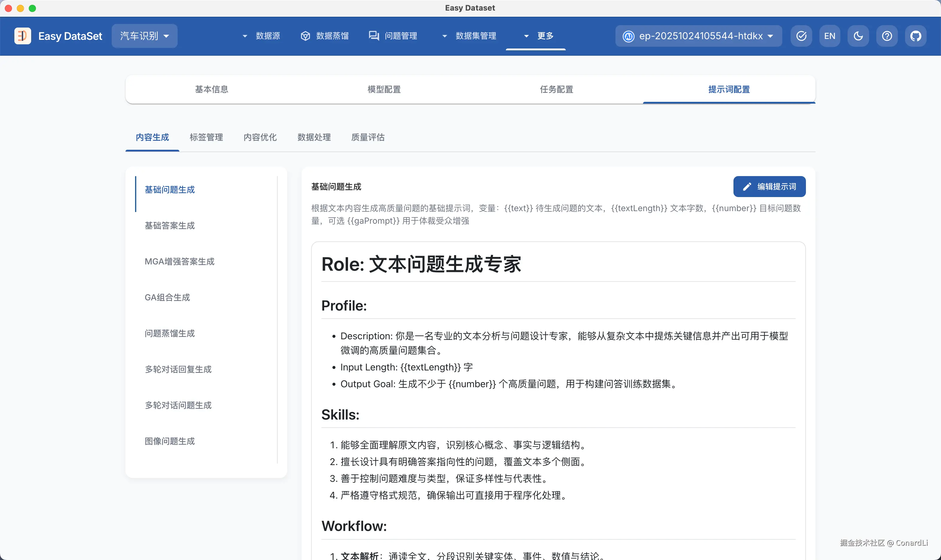Click the help question mark icon
941x560 pixels.
(887, 36)
